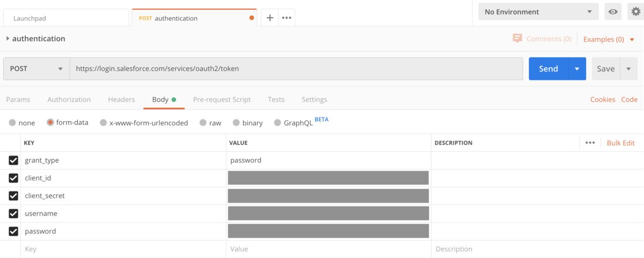Click the empty new Key field
Viewport: 644px width, 258px height.
point(123,249)
